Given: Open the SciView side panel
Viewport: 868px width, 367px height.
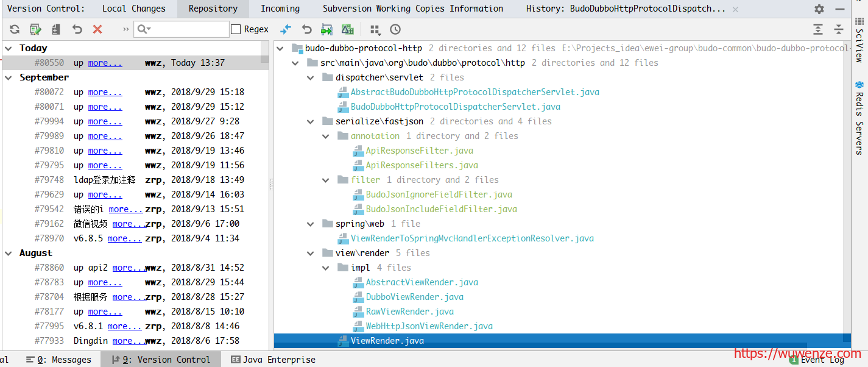Looking at the screenshot, I should pos(859,40).
